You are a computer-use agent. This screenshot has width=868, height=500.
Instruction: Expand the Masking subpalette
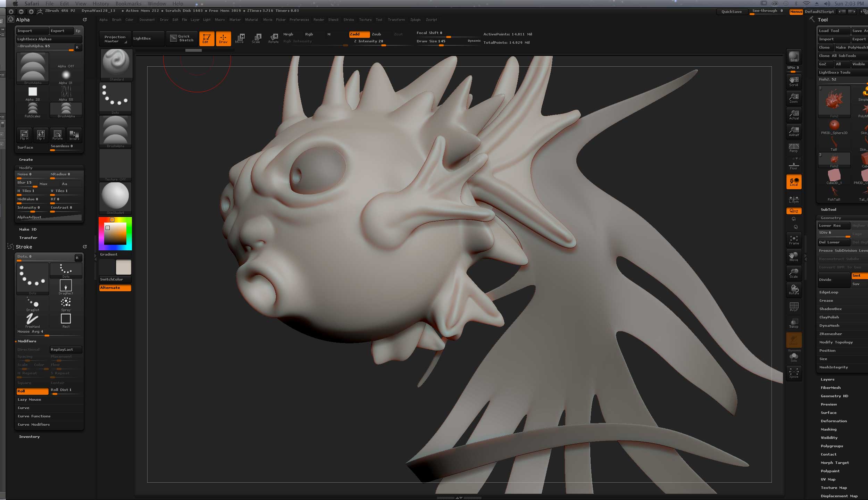(828, 429)
